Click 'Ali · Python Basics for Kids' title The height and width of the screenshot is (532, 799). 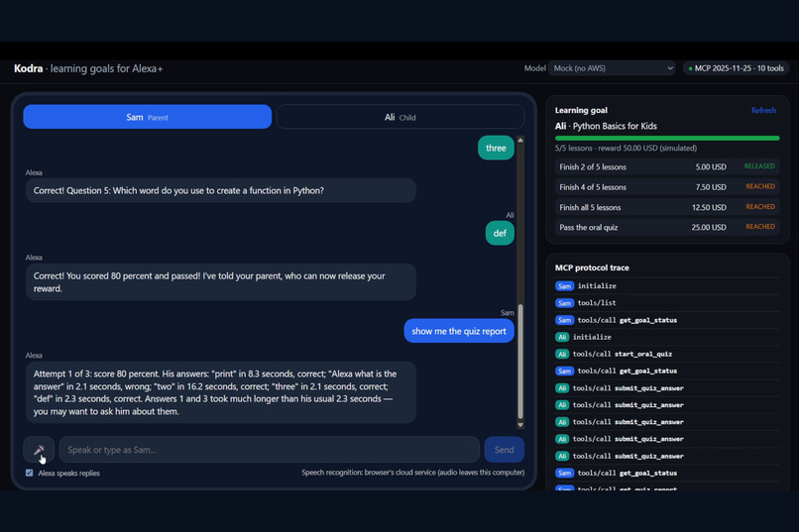[606, 126]
